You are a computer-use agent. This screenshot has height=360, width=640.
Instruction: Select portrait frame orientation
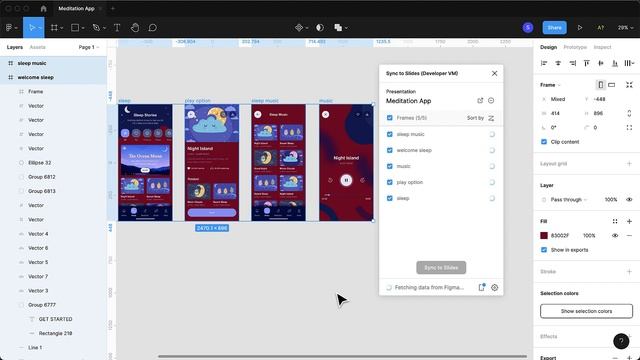[x=600, y=85]
